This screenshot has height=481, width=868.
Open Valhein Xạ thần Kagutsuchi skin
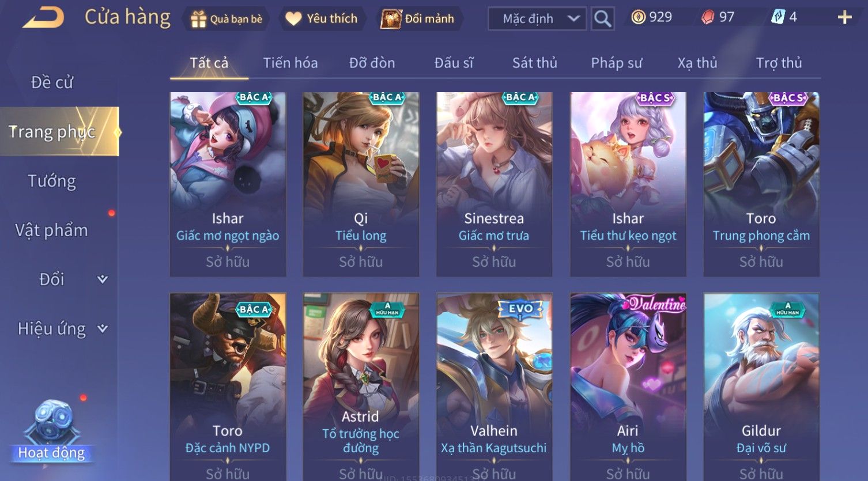494,386
